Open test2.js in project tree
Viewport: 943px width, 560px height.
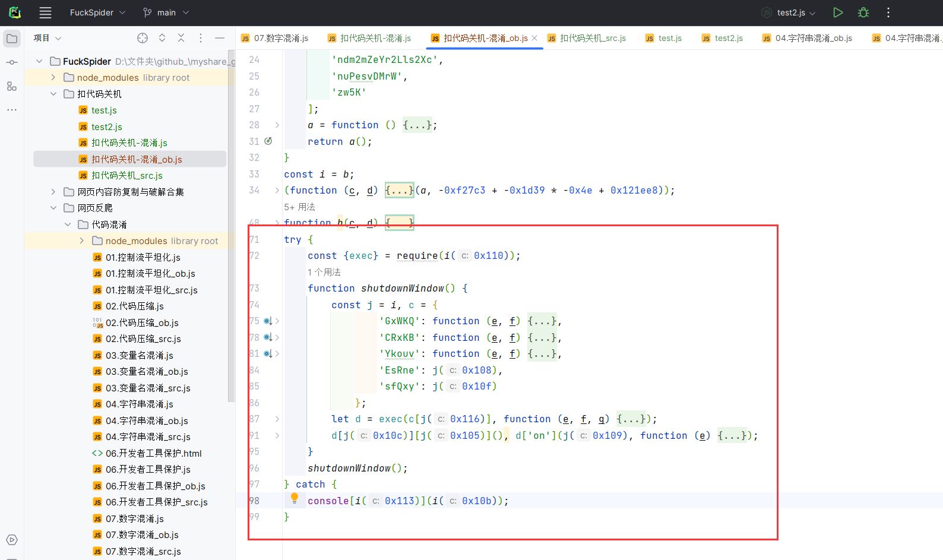[106, 127]
